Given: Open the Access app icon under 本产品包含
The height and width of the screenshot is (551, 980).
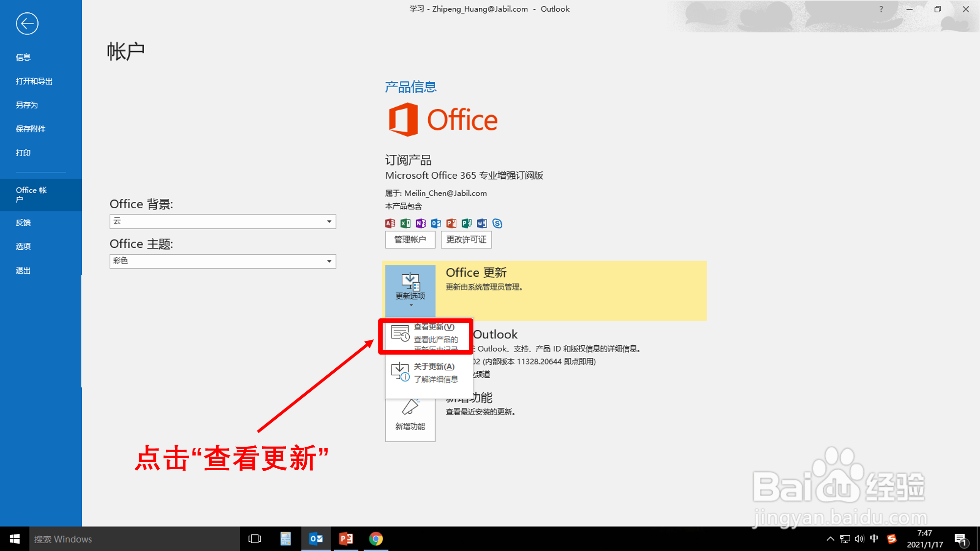Looking at the screenshot, I should point(390,223).
